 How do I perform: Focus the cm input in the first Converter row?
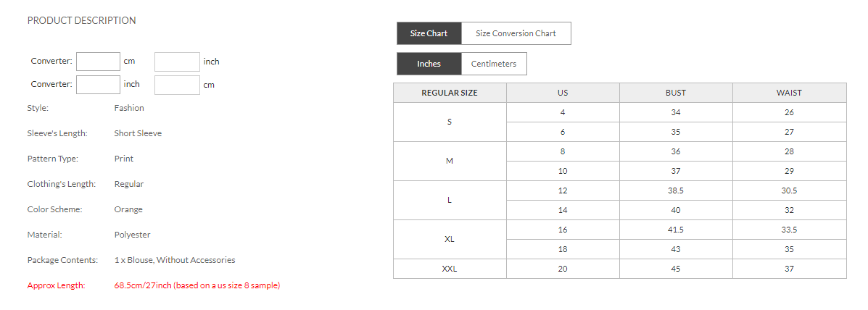(98, 62)
